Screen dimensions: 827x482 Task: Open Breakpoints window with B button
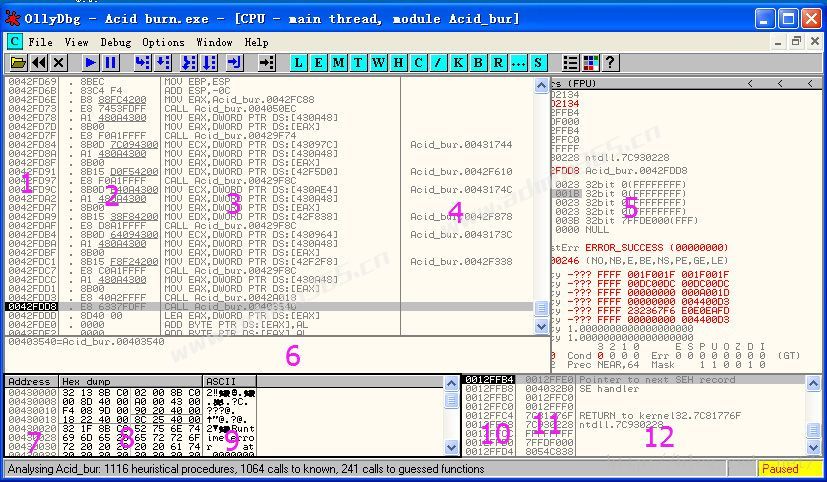coord(478,63)
